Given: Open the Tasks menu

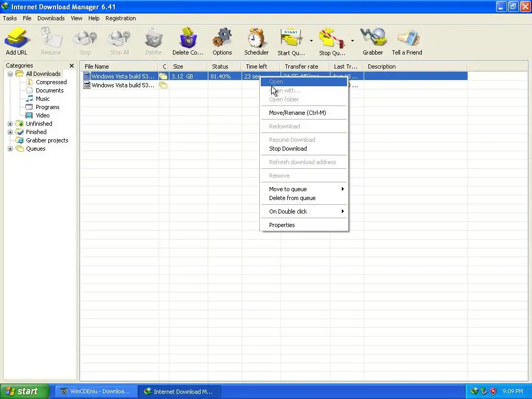Looking at the screenshot, I should [10, 18].
